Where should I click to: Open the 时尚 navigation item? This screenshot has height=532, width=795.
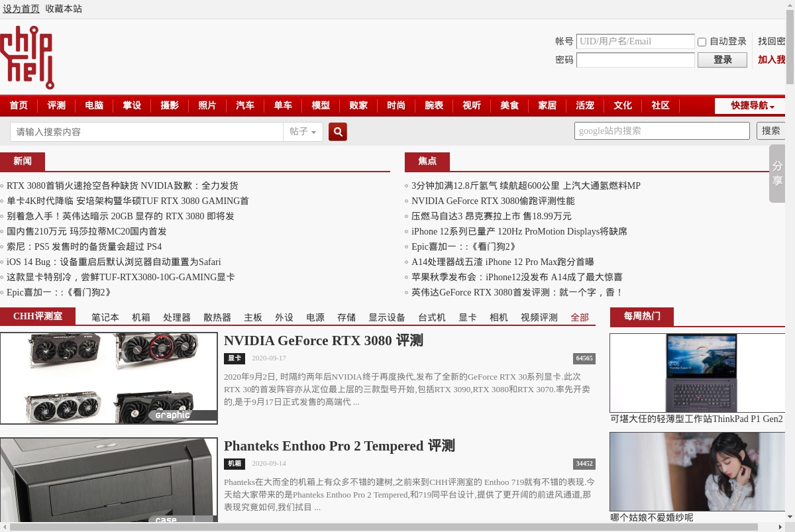click(396, 106)
